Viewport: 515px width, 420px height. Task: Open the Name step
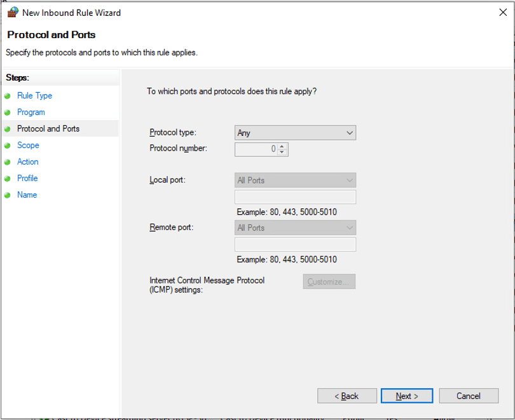coord(27,194)
